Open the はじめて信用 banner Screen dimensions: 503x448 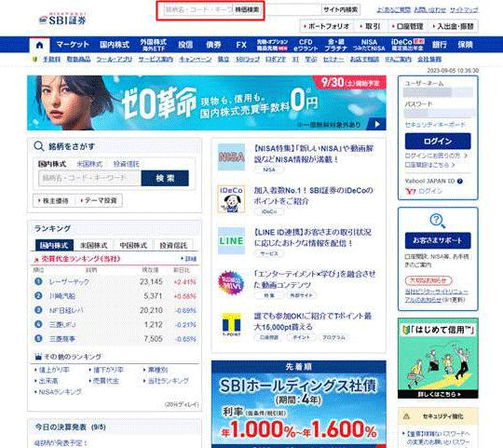click(438, 359)
